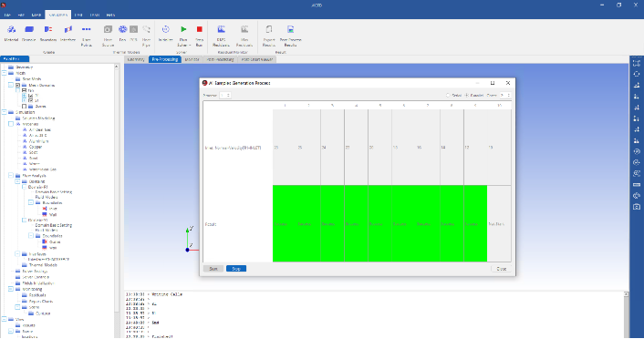644x339 pixels.
Task: Collapse the Domains node in the tree
Action: 17,181
